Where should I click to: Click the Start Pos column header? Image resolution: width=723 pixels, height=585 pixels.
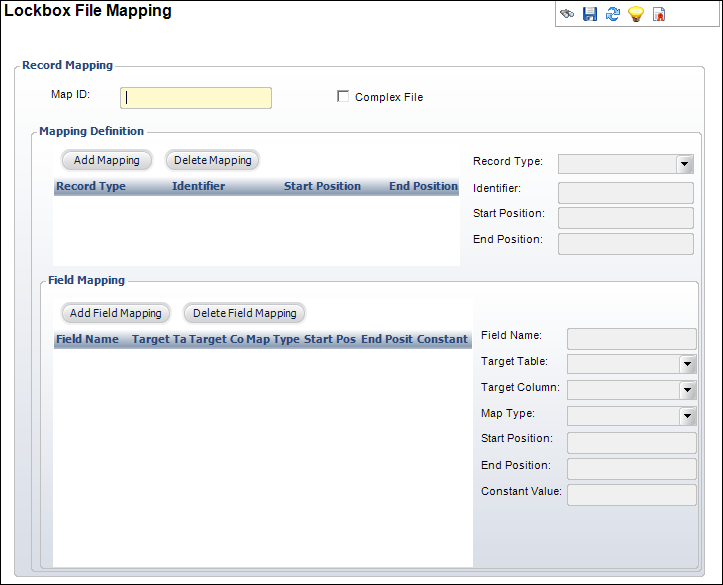(x=330, y=339)
